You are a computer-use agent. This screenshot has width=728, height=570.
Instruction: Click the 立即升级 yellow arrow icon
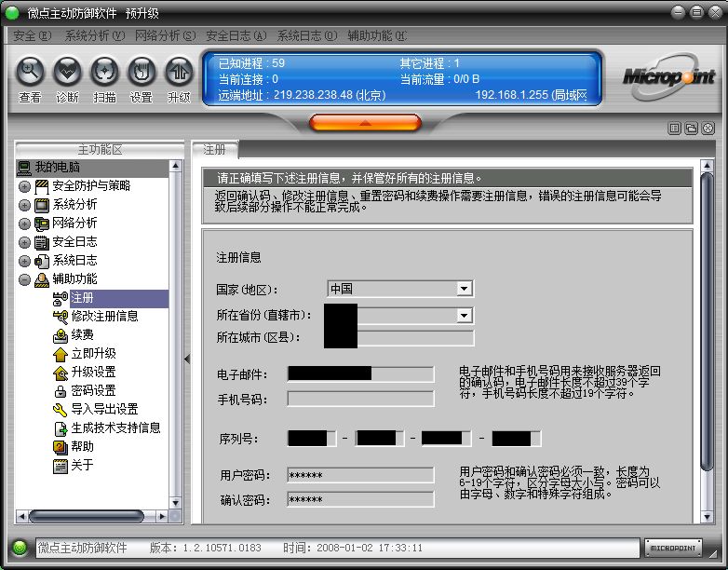coord(61,354)
